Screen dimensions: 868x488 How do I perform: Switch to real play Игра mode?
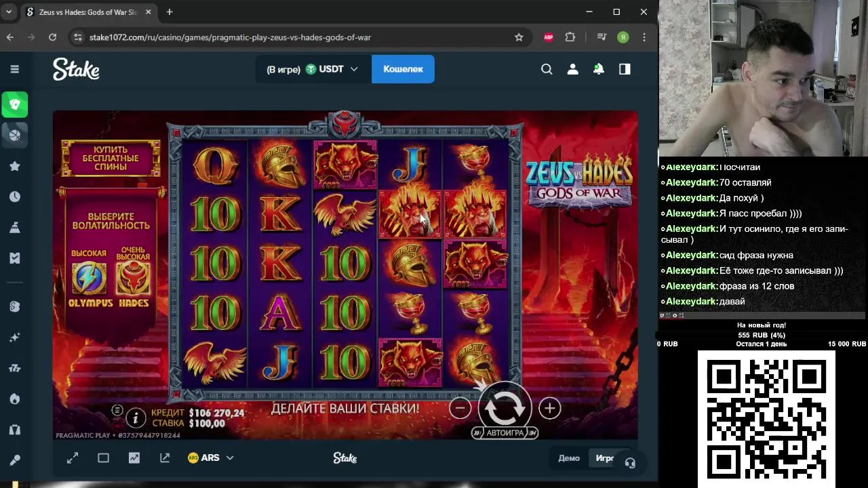(x=605, y=458)
